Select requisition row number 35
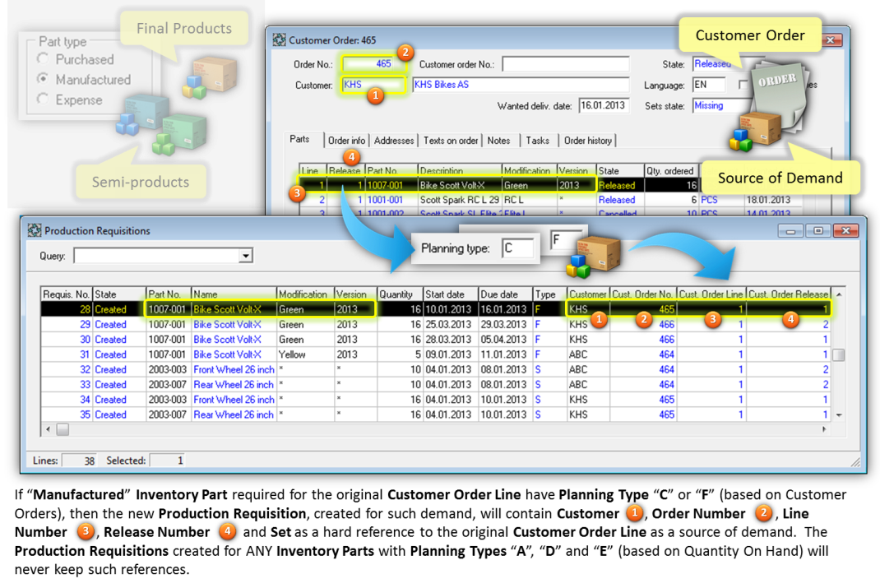The height and width of the screenshot is (588, 880). [x=436, y=414]
